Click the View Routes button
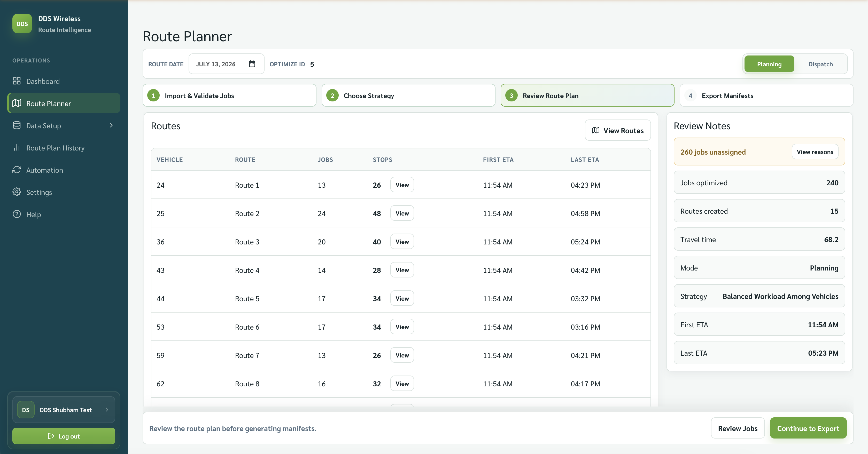Viewport: 868px width, 454px height. click(x=618, y=130)
